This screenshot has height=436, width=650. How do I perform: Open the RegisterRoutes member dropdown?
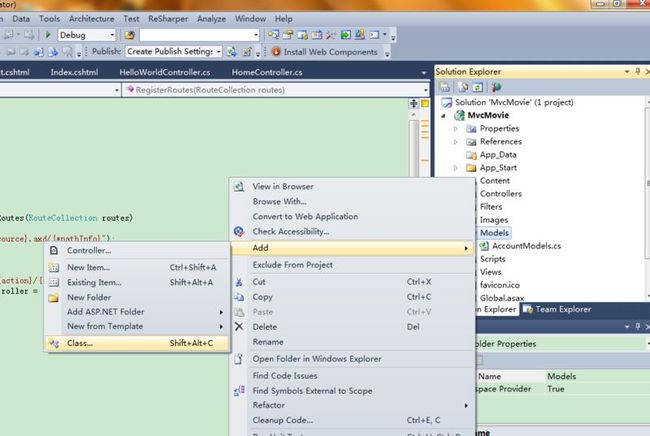pyautogui.click(x=276, y=90)
